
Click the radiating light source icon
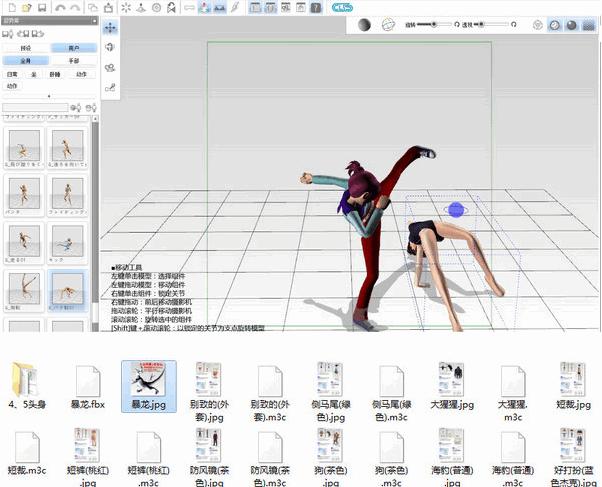point(126,7)
